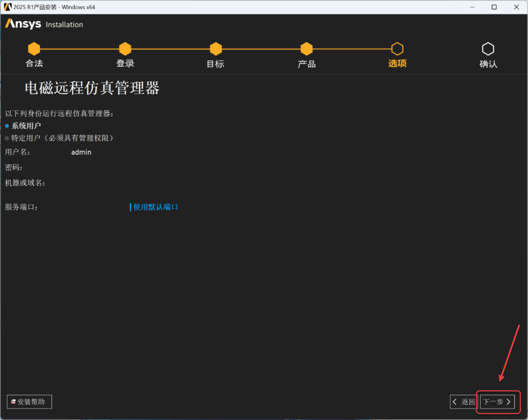Click the 服务端口 port field
This screenshot has width=528, height=420.
pos(98,207)
